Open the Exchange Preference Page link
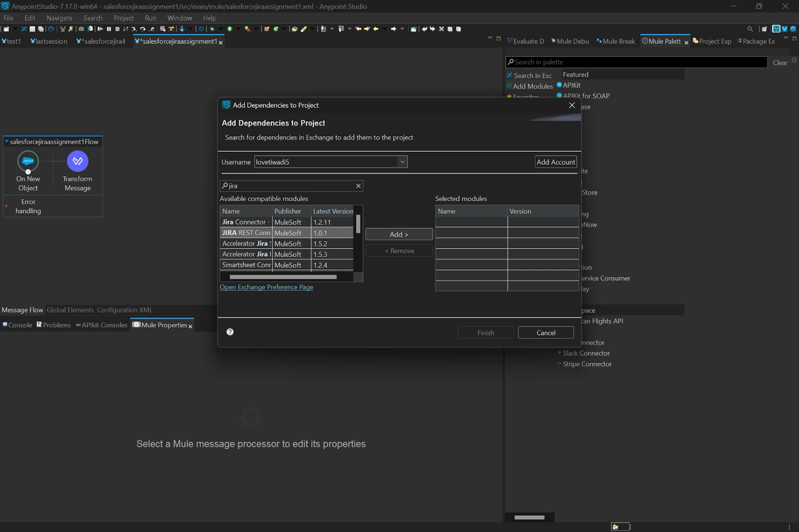This screenshot has width=799, height=532. [266, 287]
